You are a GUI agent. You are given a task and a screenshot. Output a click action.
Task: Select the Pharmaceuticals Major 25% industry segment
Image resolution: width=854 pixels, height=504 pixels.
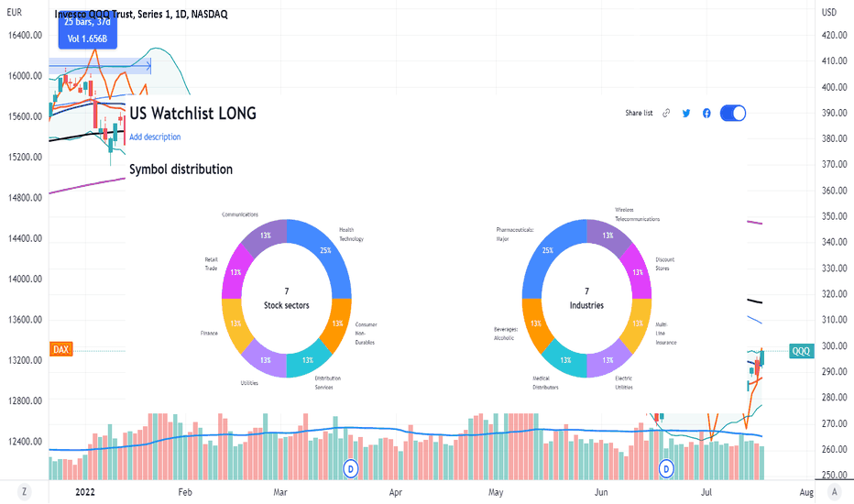click(x=547, y=252)
